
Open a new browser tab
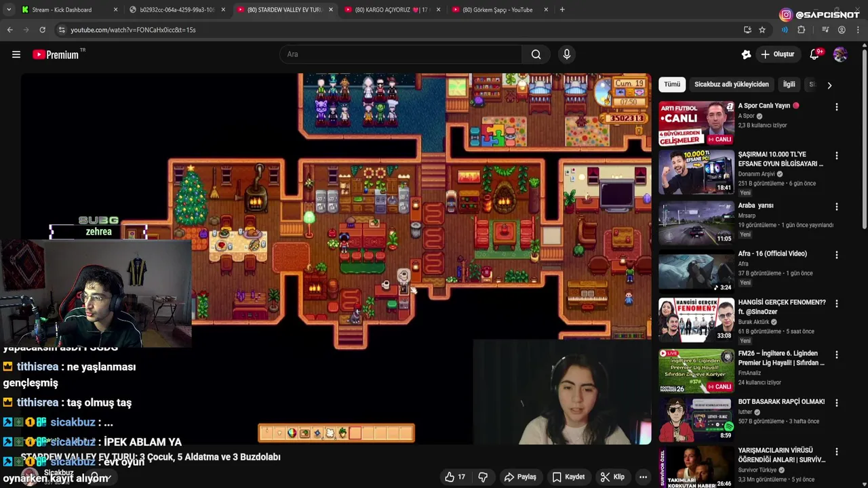562,9
